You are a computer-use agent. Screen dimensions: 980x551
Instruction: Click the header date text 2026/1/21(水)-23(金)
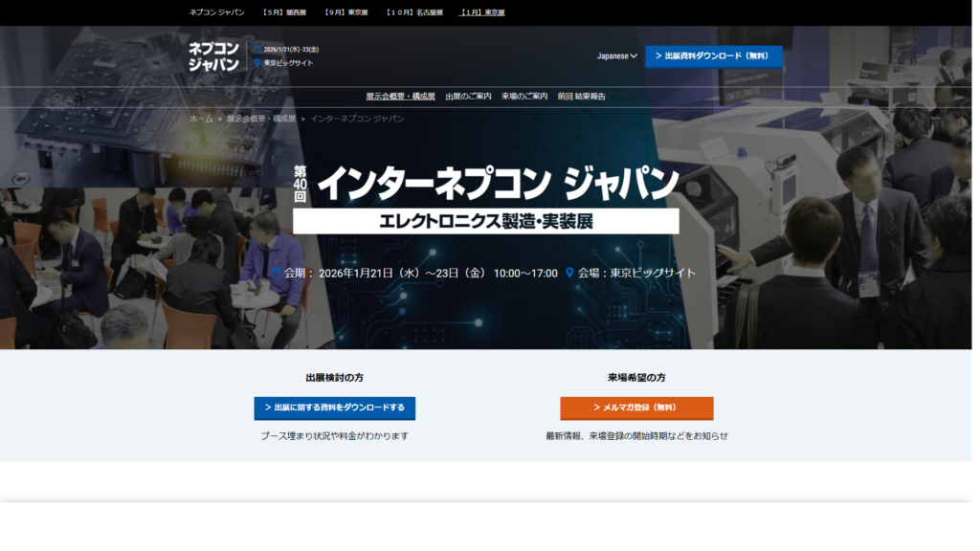pos(291,50)
